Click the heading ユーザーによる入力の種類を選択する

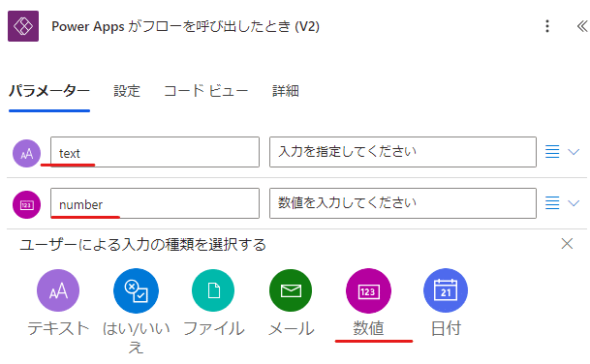[x=143, y=245]
